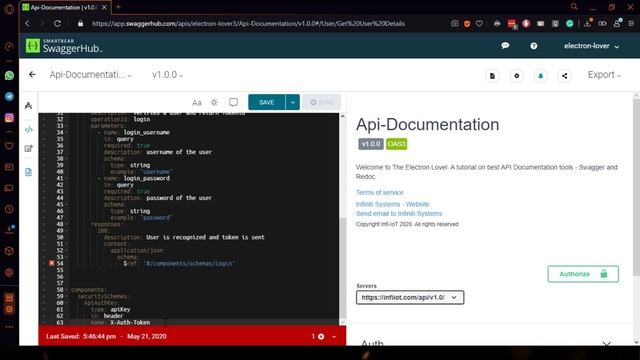Click the error count icon in red status bar
This screenshot has height=360, width=640.
click(321, 336)
